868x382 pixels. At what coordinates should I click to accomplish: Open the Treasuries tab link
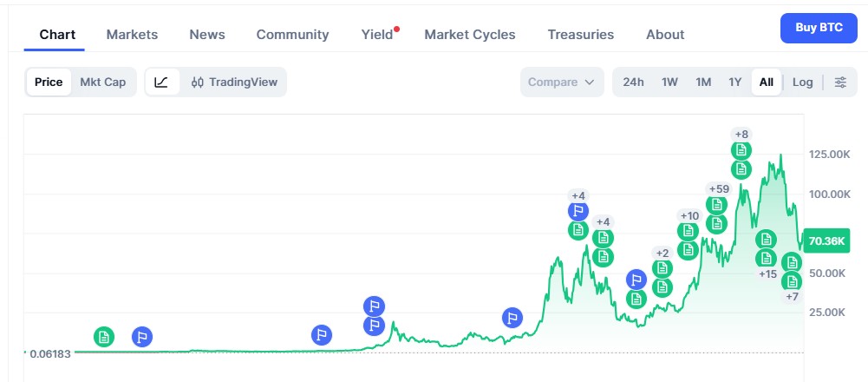pos(580,35)
